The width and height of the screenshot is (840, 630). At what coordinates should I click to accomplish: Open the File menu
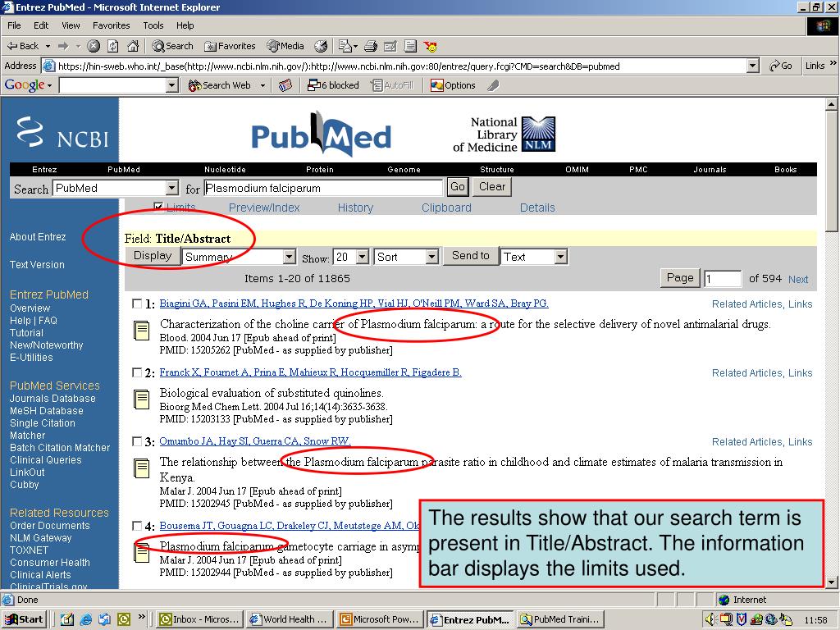pos(14,25)
